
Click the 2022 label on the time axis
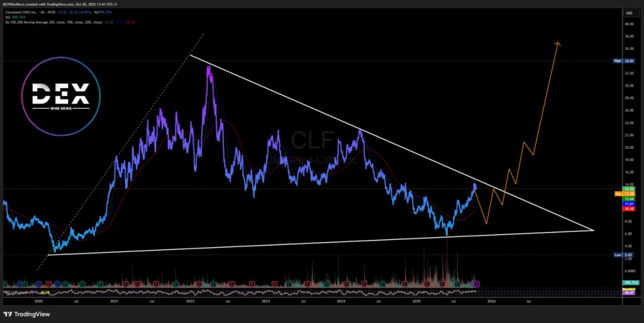click(190, 301)
